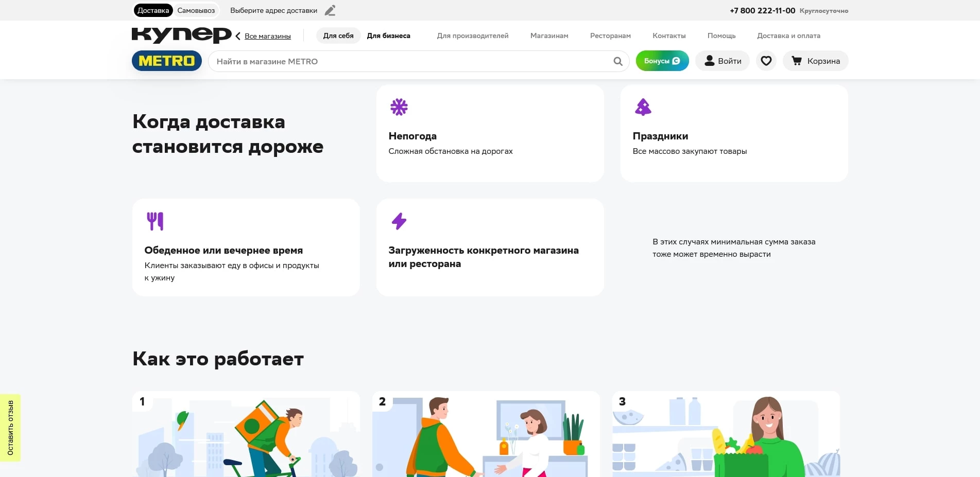Switch to Для бизнеса
This screenshot has width=980, height=477.
388,36
